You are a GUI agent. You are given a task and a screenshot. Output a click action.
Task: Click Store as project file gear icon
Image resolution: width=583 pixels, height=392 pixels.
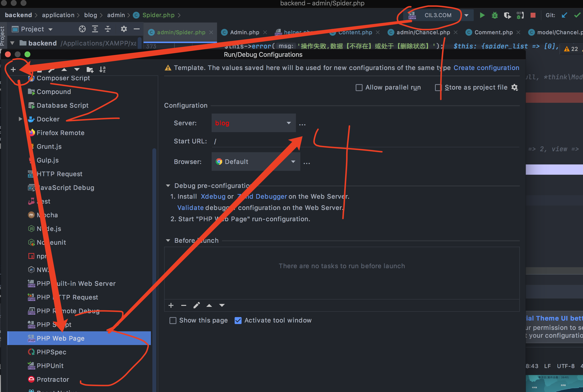(515, 87)
